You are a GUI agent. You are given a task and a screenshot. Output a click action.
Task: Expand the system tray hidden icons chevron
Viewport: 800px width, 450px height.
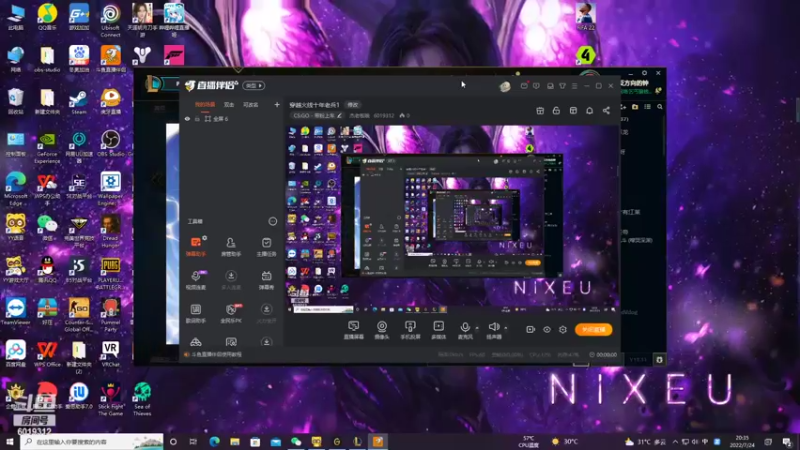tap(675, 441)
